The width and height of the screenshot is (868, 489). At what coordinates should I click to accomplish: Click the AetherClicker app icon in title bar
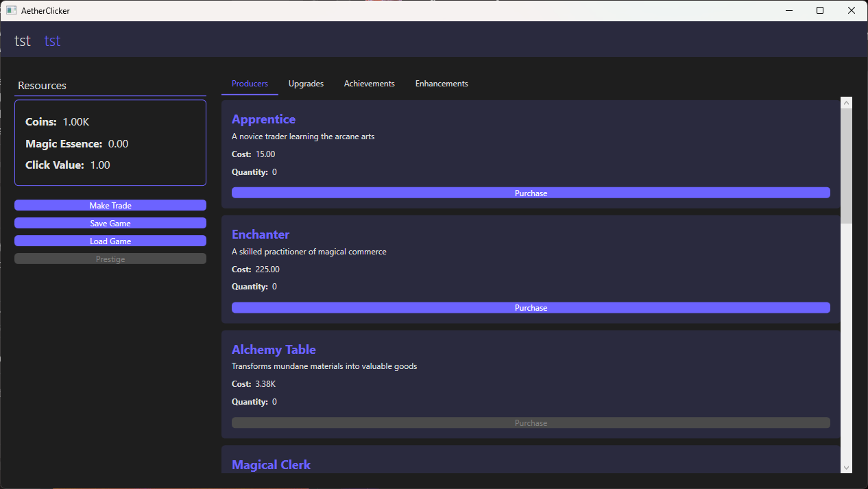[11, 10]
